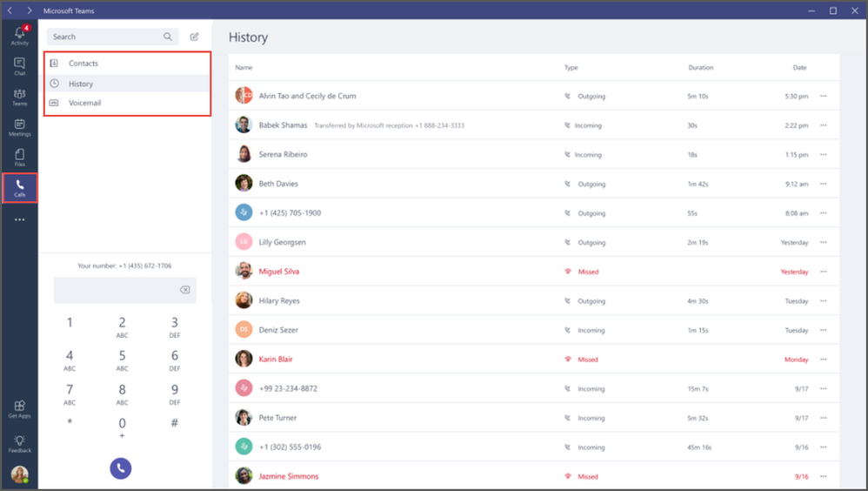Select +1 (425) 705-1900 call entry
The height and width of the screenshot is (491, 868).
click(x=534, y=212)
